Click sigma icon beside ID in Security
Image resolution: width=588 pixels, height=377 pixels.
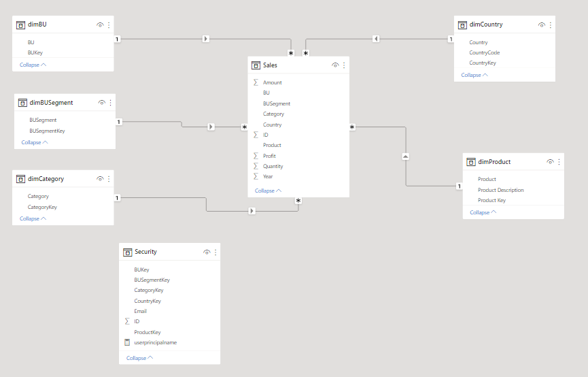click(x=127, y=321)
